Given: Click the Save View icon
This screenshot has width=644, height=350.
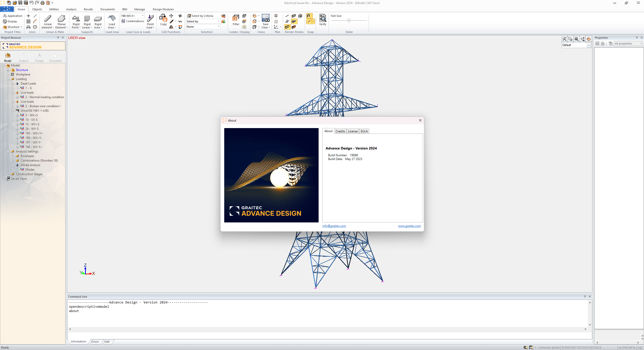Looking at the screenshot, I should pyautogui.click(x=266, y=21).
